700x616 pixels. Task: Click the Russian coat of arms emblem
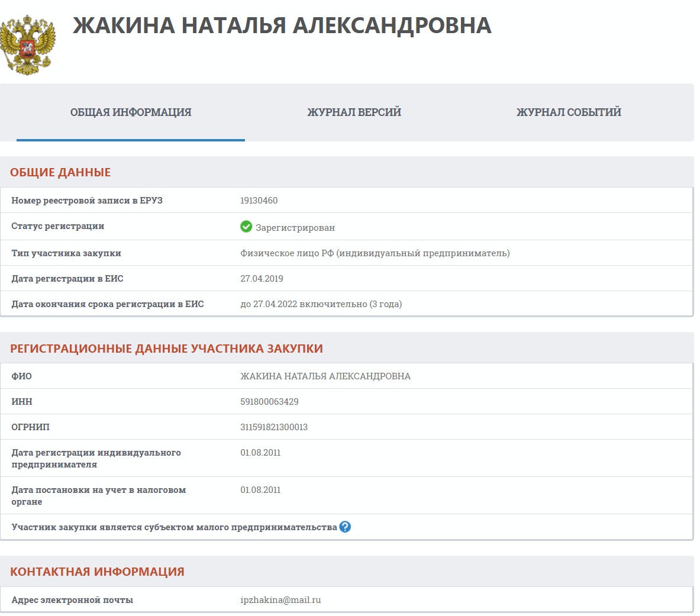pos(28,45)
